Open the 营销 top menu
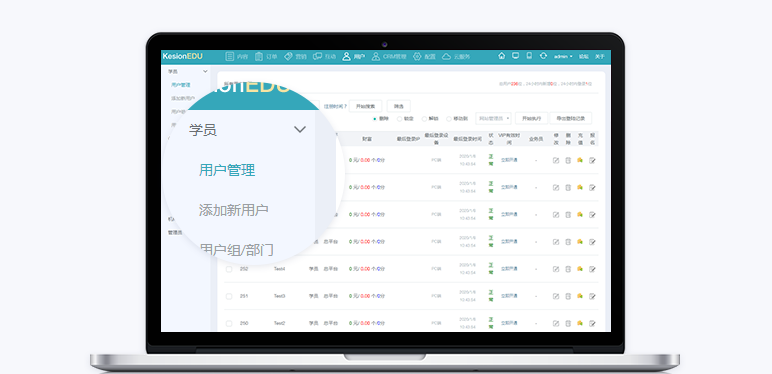Viewport: 772px width, 374px height. [295, 57]
